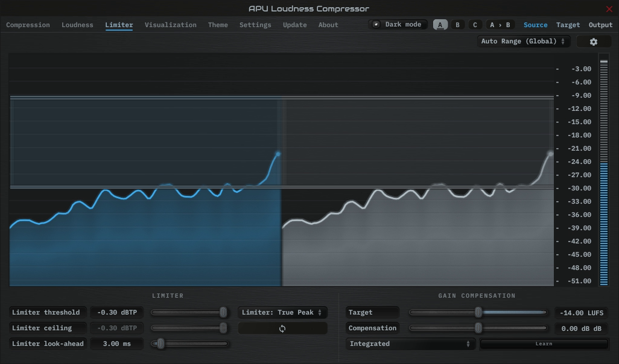Close the plugin with the red X
Screen dimensions: 619x364
(x=609, y=8)
